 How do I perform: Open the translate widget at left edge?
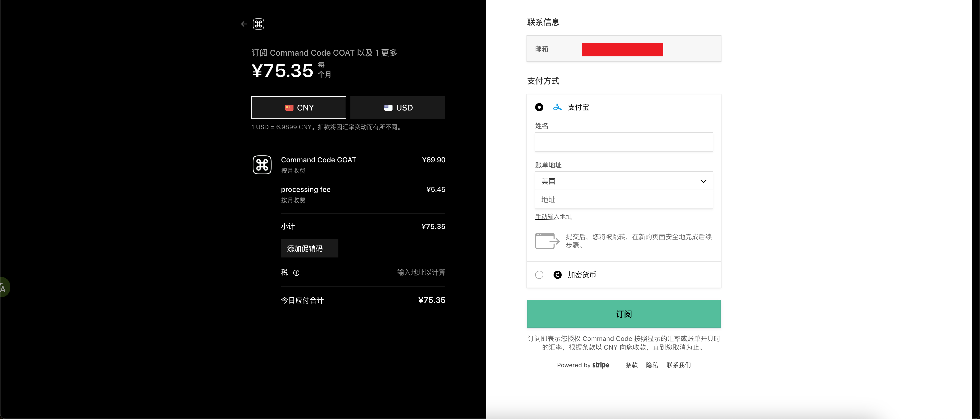(x=4, y=287)
